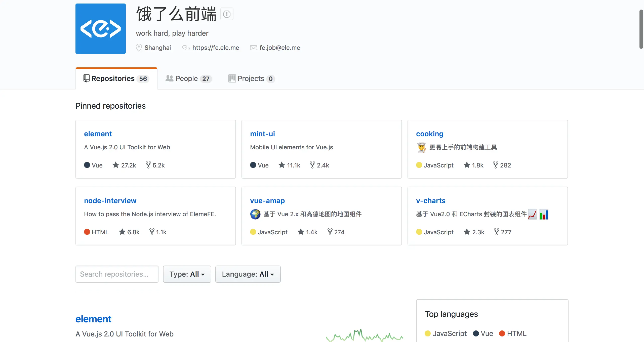Image resolution: width=644 pixels, height=342 pixels.
Task: Open the Language: All dropdown
Action: 248,274
